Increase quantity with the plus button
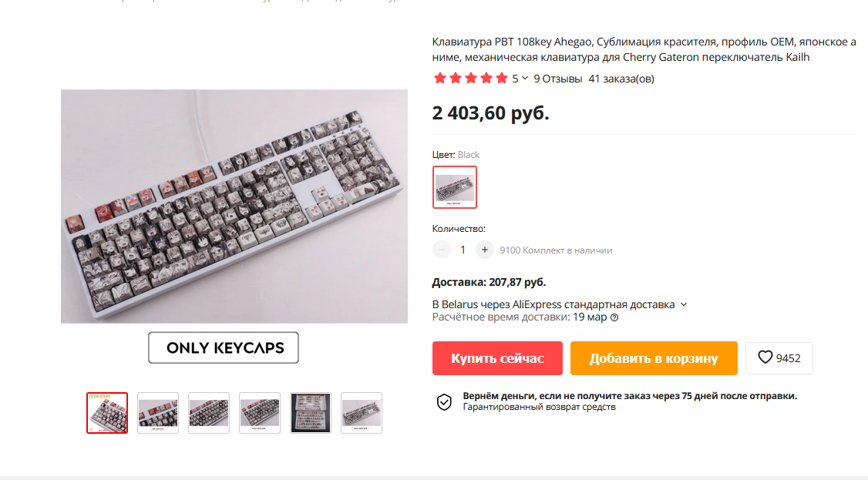This screenshot has height=480, width=868. coord(484,250)
